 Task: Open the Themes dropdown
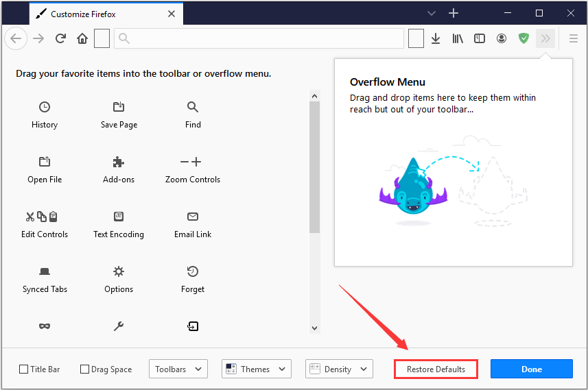coord(256,369)
